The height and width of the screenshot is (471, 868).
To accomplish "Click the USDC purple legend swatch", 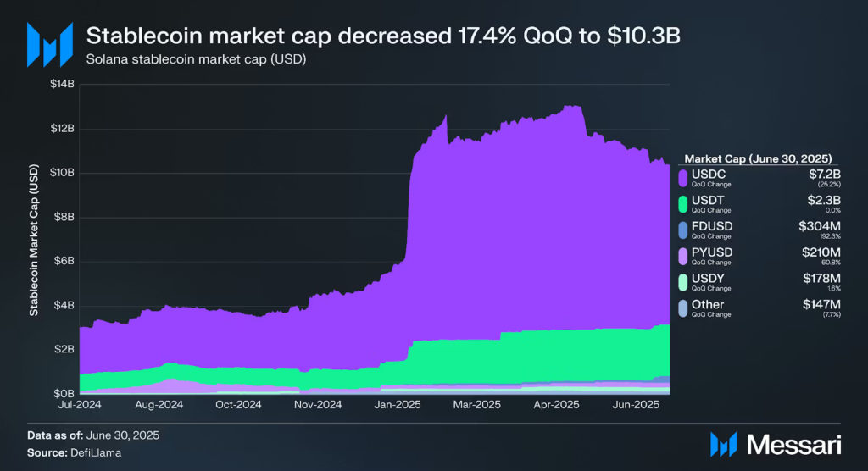I will tap(683, 177).
